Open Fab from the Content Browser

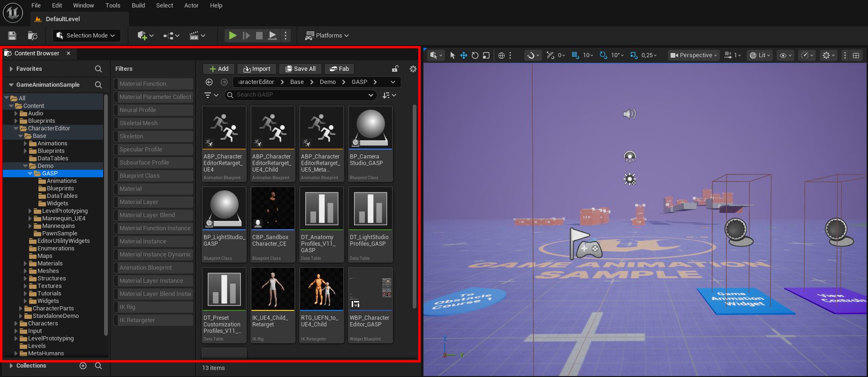[x=339, y=69]
